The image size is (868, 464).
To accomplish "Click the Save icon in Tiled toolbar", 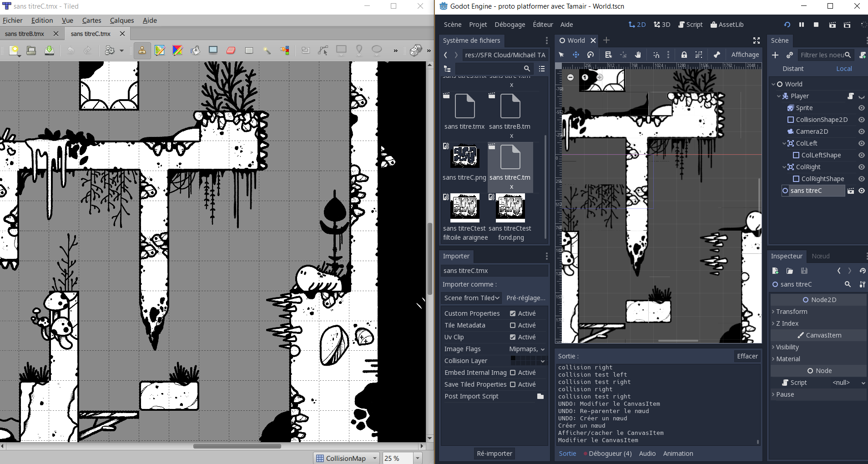I will coord(49,50).
